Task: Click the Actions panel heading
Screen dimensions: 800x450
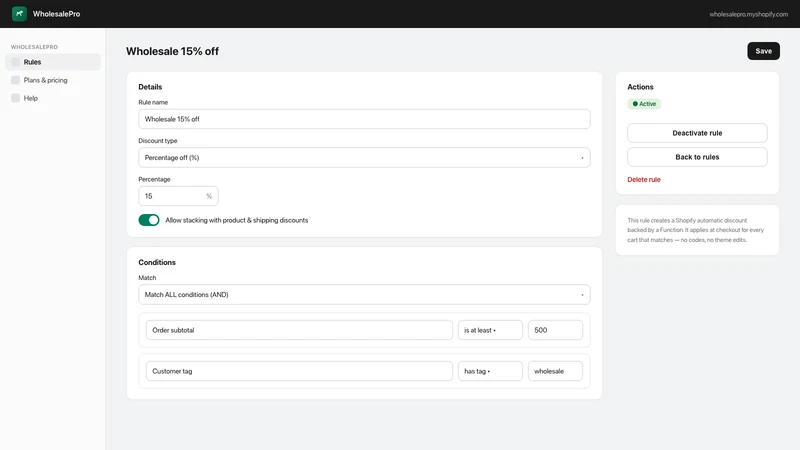Action: click(640, 87)
